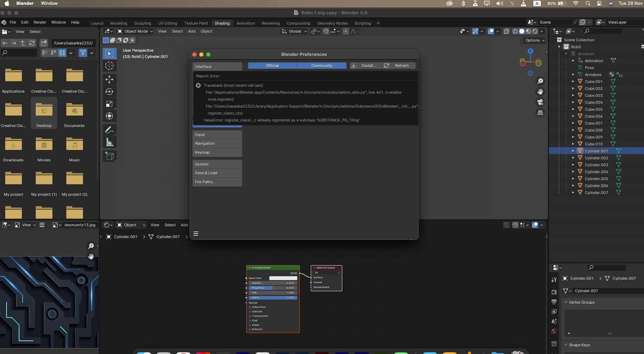Open the Render properties tab
The width and height of the screenshot is (644, 354).
click(x=554, y=292)
